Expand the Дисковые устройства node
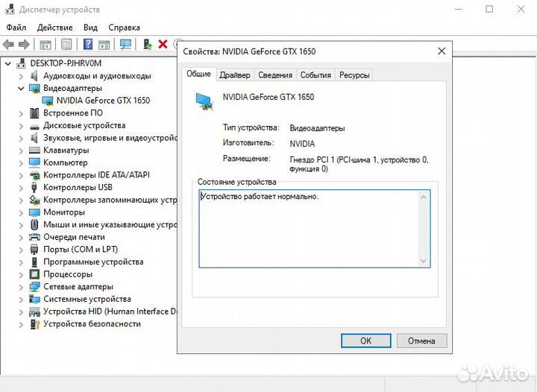 (x=21, y=126)
